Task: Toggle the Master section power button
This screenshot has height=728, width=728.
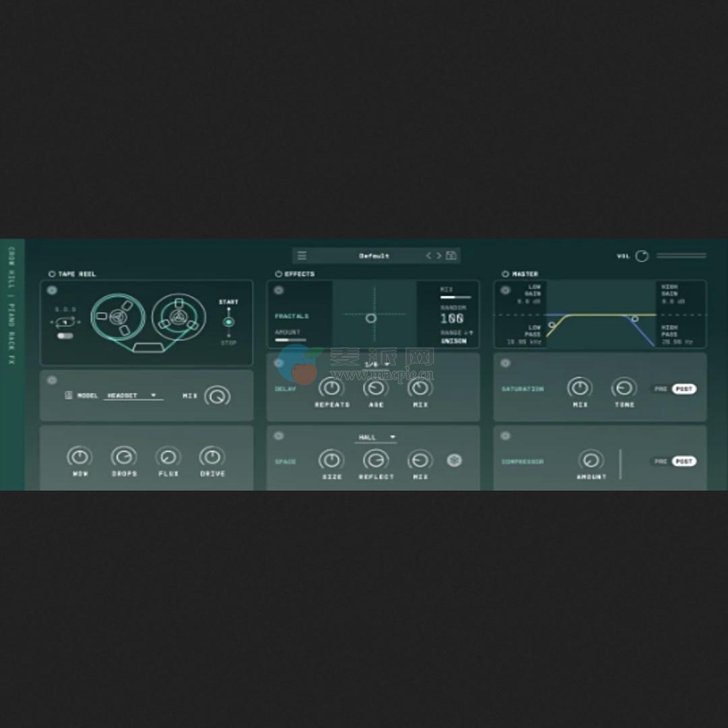Action: click(506, 274)
